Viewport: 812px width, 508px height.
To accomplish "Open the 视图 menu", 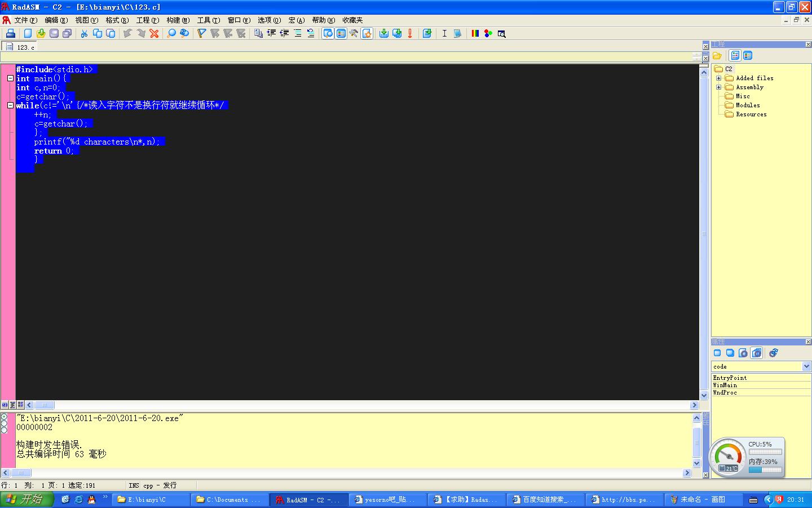I will [86, 20].
